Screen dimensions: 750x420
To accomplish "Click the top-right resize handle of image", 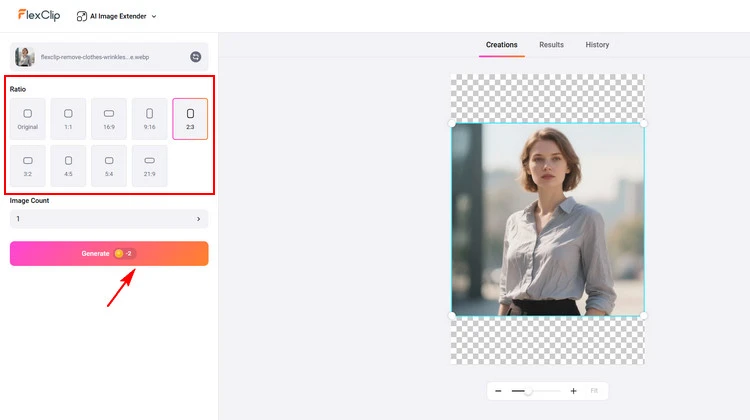I will (x=644, y=123).
